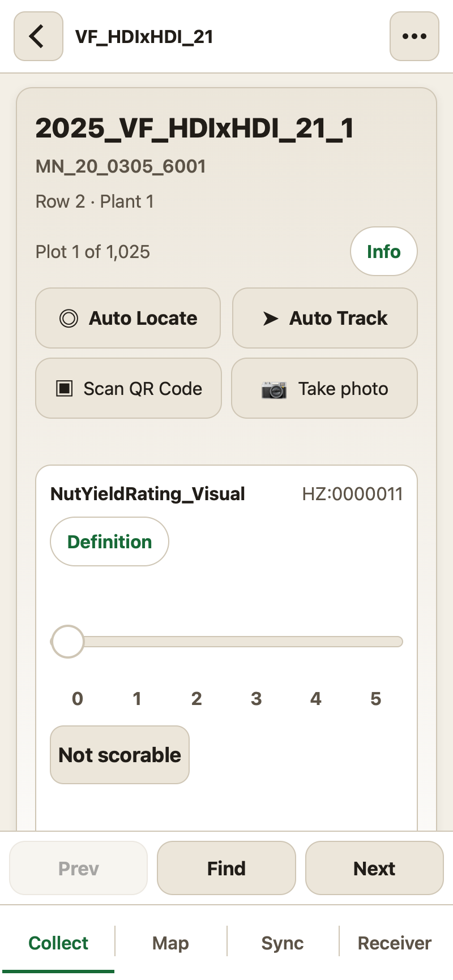Click the VF_HDIxHDI_21 header title

144,37
